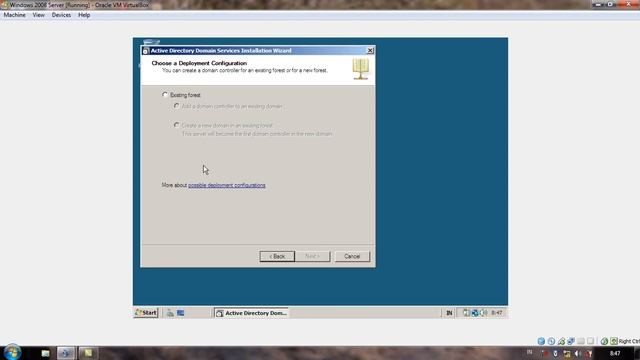Click the '< Back' wizard button
This screenshot has height=360, width=640.
[x=277, y=256]
